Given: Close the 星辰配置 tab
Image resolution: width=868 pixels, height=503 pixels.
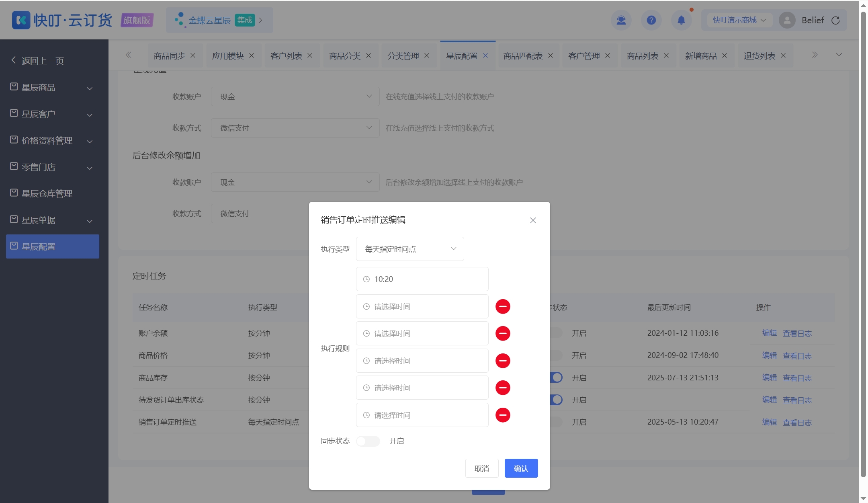Looking at the screenshot, I should (485, 55).
